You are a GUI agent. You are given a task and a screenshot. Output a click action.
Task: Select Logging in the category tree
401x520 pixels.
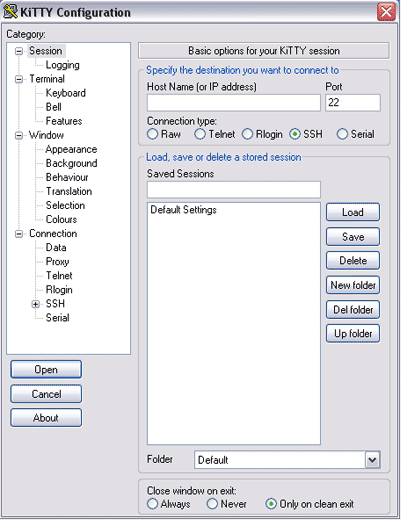(62, 65)
